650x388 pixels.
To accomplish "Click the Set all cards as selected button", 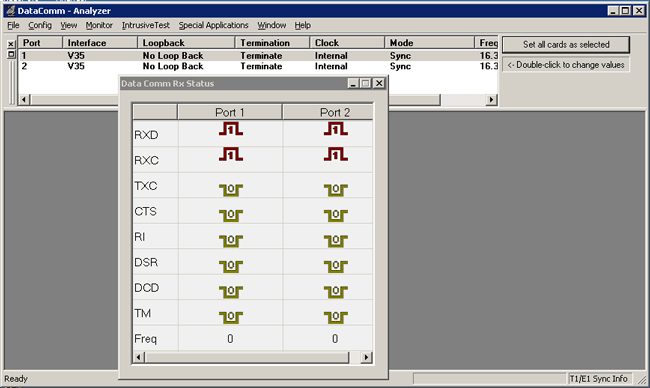I will (x=566, y=44).
